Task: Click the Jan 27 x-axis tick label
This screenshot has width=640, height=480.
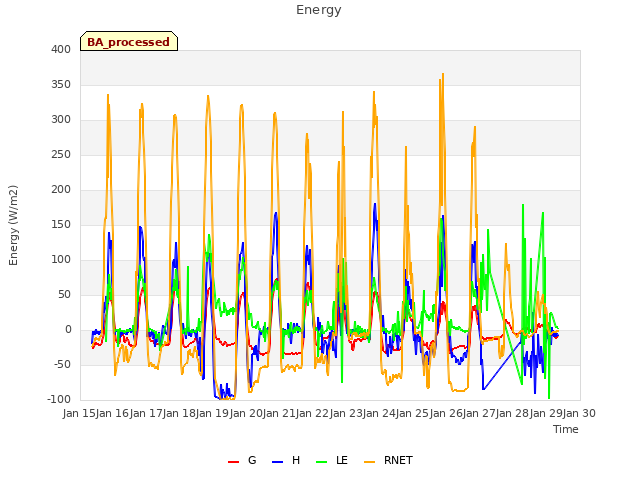Action: [x=479, y=413]
